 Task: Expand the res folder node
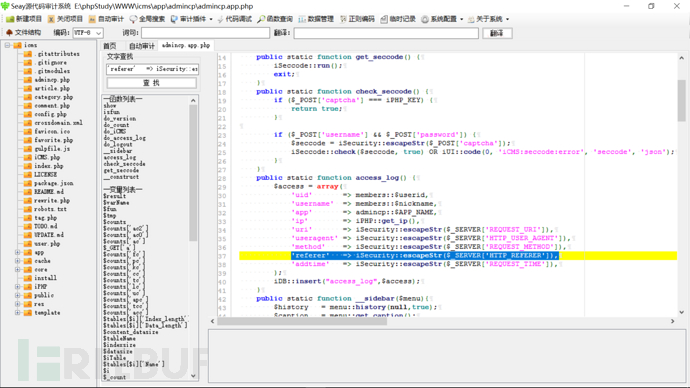(x=18, y=304)
